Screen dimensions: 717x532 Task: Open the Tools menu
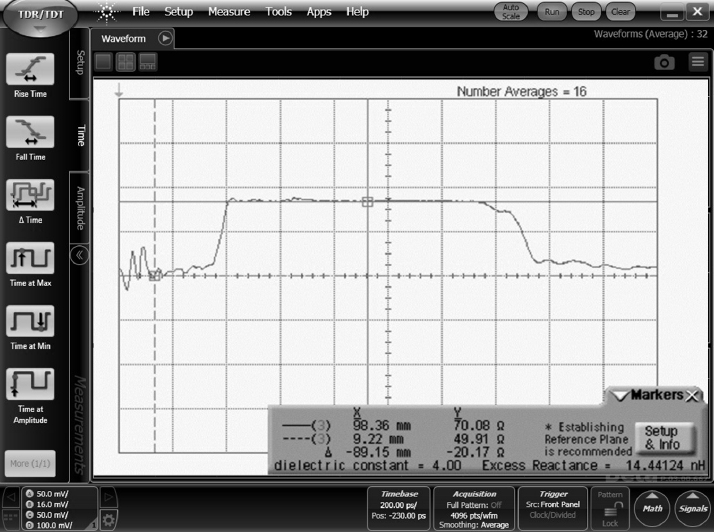[278, 11]
